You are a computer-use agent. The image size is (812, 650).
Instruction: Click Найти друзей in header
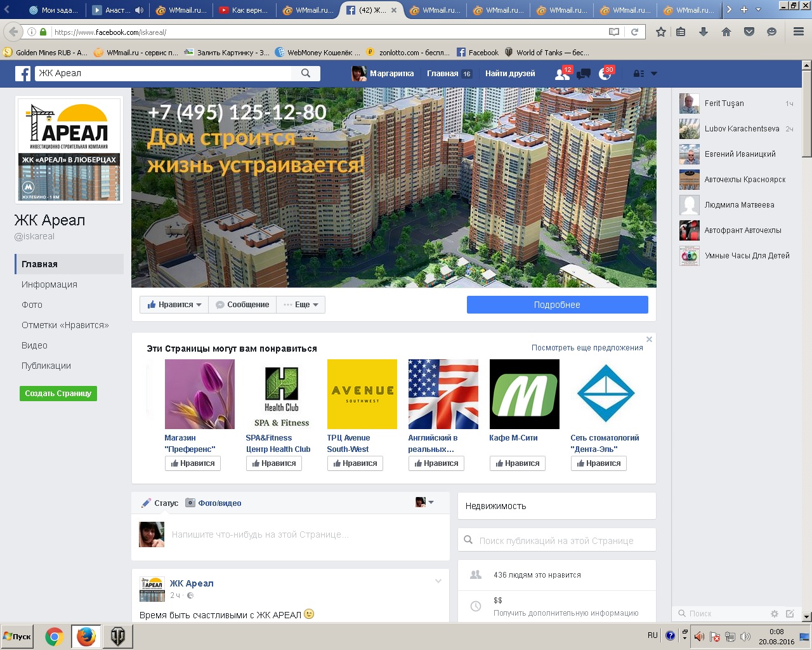coord(510,74)
